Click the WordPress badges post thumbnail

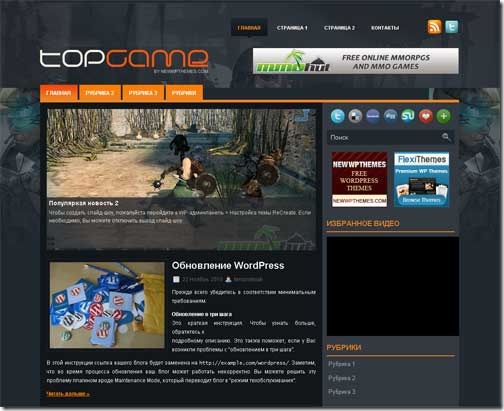click(107, 305)
